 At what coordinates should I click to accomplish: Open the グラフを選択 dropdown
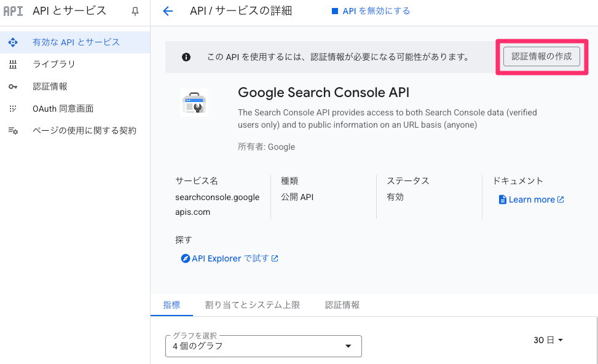(x=264, y=346)
